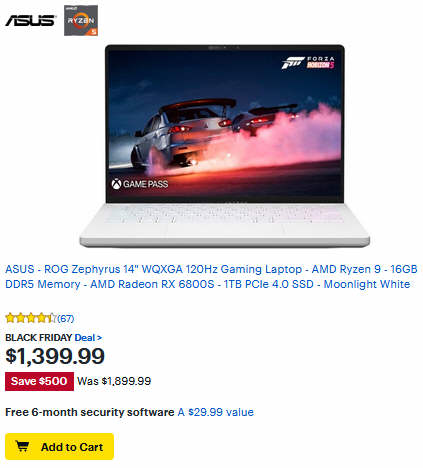Click the Xbox Game Pass logo

(140, 184)
